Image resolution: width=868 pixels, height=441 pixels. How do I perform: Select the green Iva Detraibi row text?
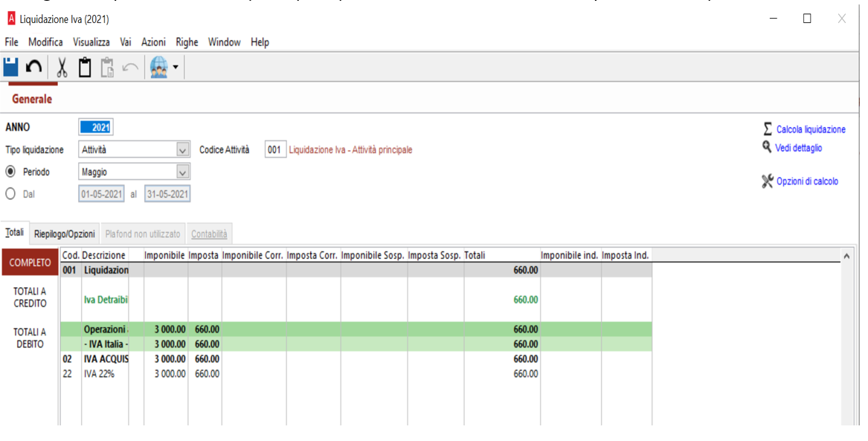(106, 300)
